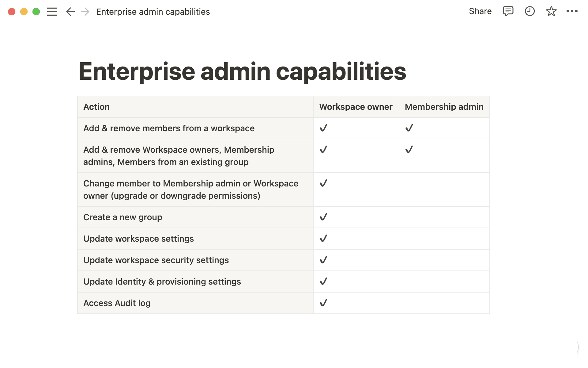Screen dimensions: 588x368
Task: Toggle Workspace owner checkmark for adding members
Action: [x=323, y=128]
